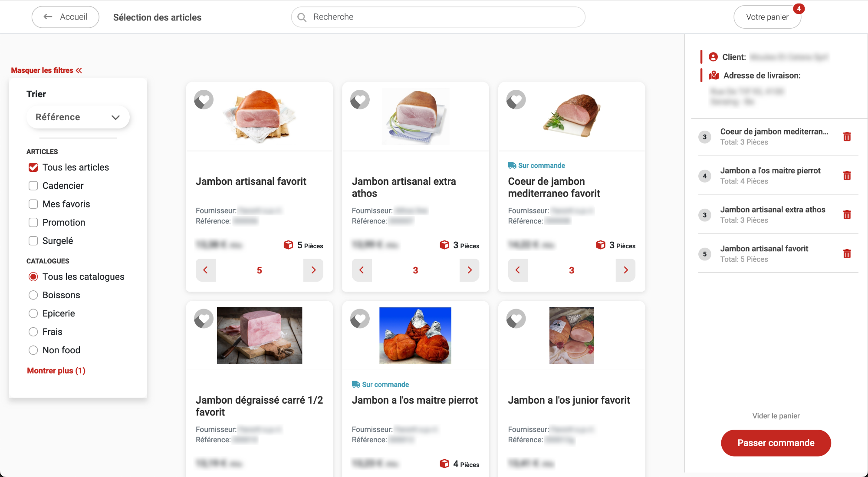The width and height of the screenshot is (868, 477).
Task: Collapse filters with Masquer les filtres
Action: pyautogui.click(x=46, y=70)
